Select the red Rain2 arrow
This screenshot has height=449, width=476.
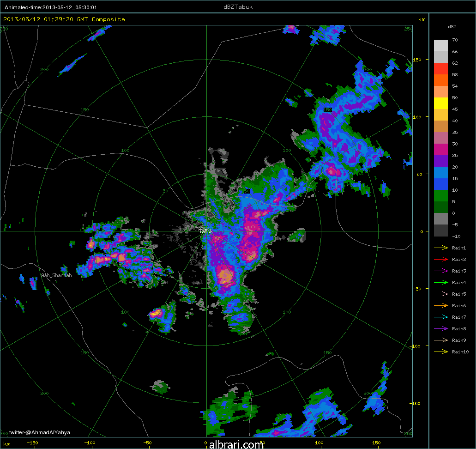tap(441, 260)
